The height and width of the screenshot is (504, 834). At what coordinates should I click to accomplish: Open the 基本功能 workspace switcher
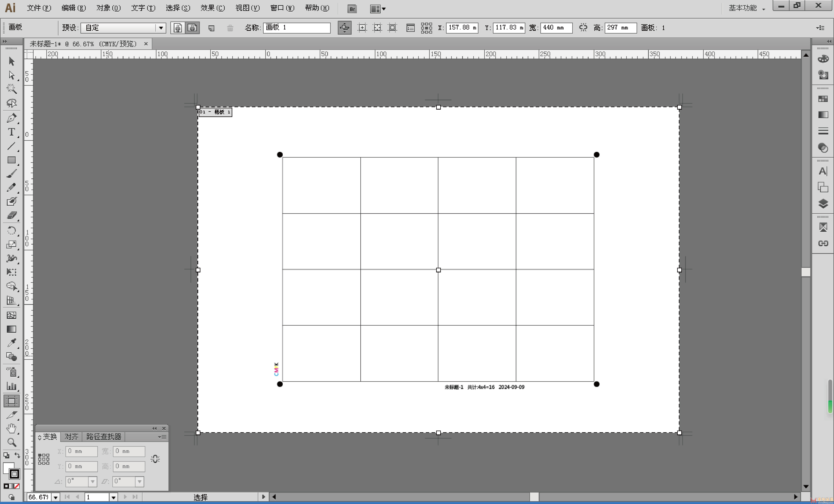[x=746, y=8]
